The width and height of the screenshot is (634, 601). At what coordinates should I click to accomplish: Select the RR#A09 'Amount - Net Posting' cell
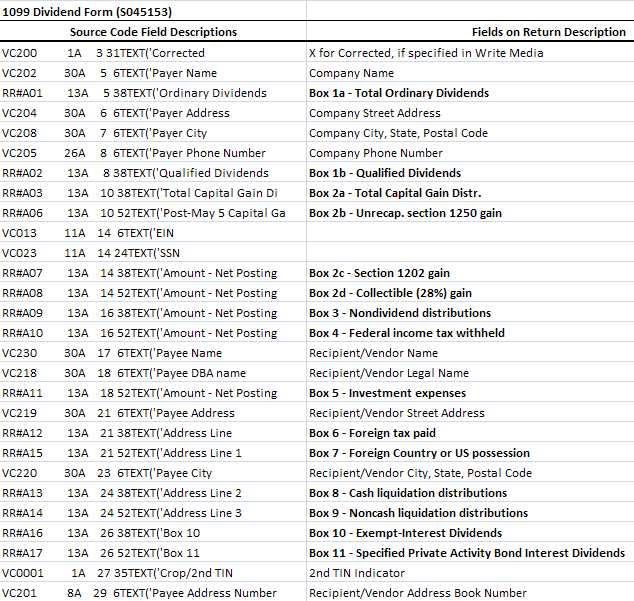[153, 313]
